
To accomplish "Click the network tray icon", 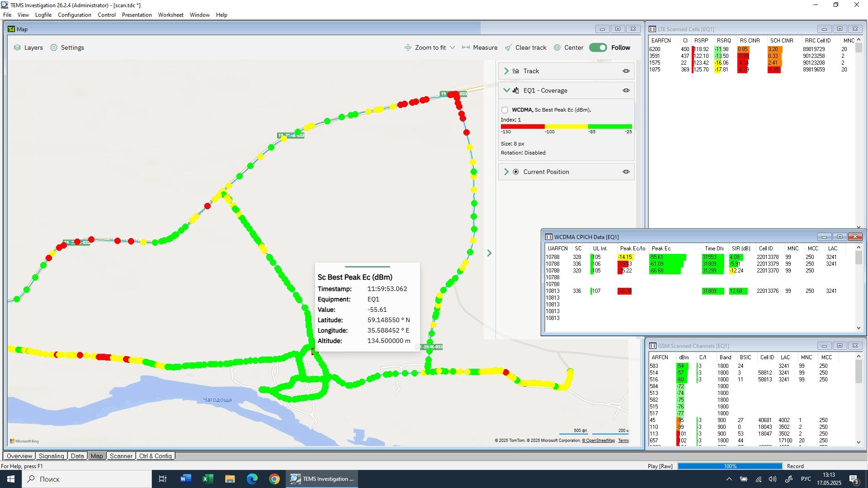I will (x=759, y=479).
